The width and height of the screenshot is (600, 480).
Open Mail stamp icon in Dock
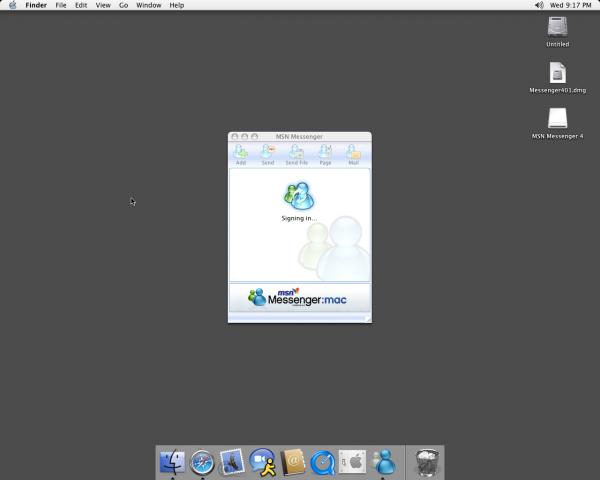click(232, 462)
